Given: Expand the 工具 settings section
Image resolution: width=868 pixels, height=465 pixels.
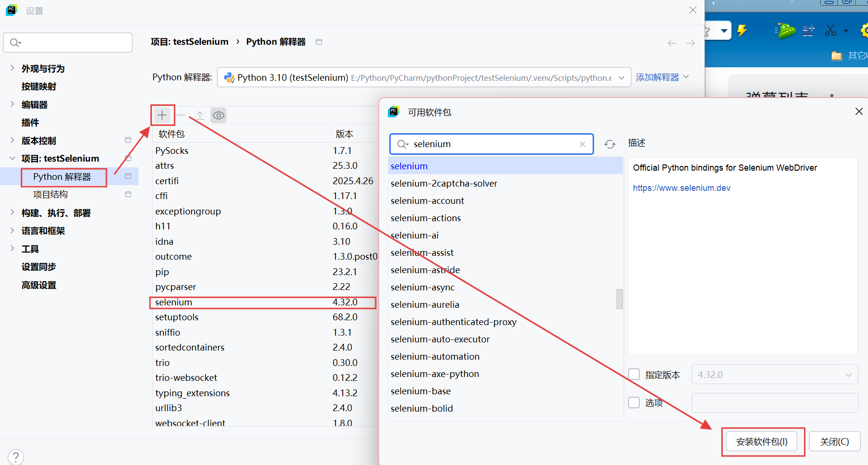Looking at the screenshot, I should click(x=12, y=249).
